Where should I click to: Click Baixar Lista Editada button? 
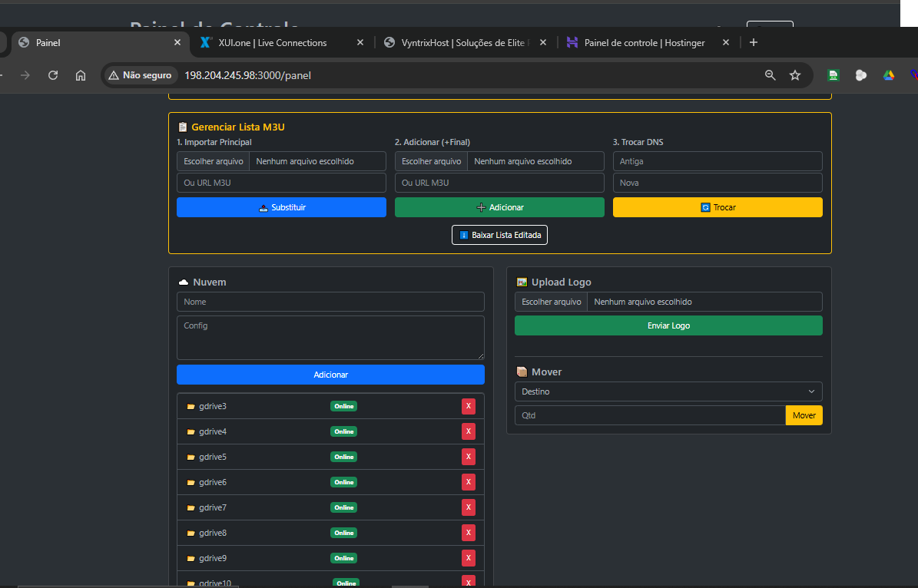[499, 235]
